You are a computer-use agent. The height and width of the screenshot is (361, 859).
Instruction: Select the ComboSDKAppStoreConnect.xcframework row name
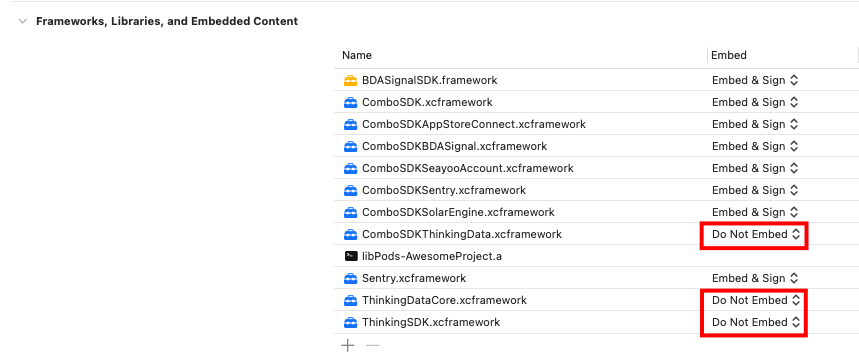[474, 124]
